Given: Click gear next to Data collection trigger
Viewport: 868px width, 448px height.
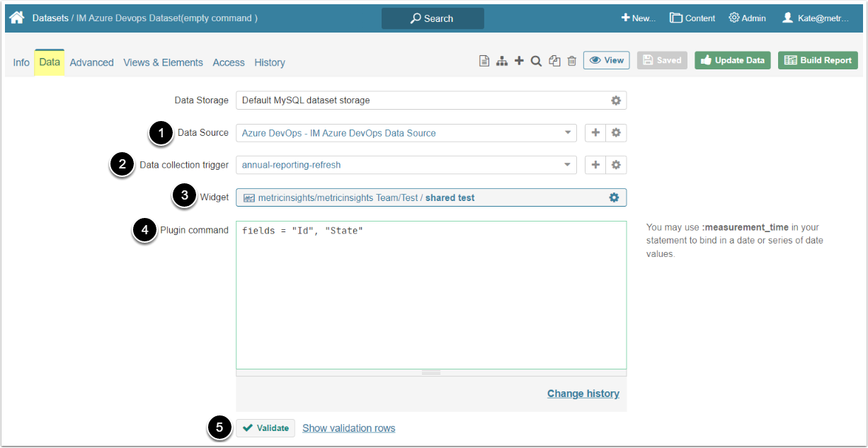Looking at the screenshot, I should (616, 165).
